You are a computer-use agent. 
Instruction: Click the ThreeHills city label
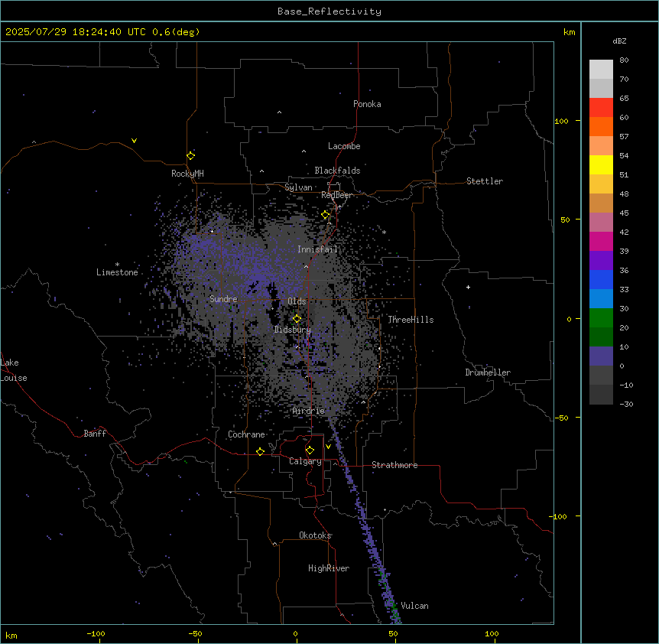click(x=411, y=320)
